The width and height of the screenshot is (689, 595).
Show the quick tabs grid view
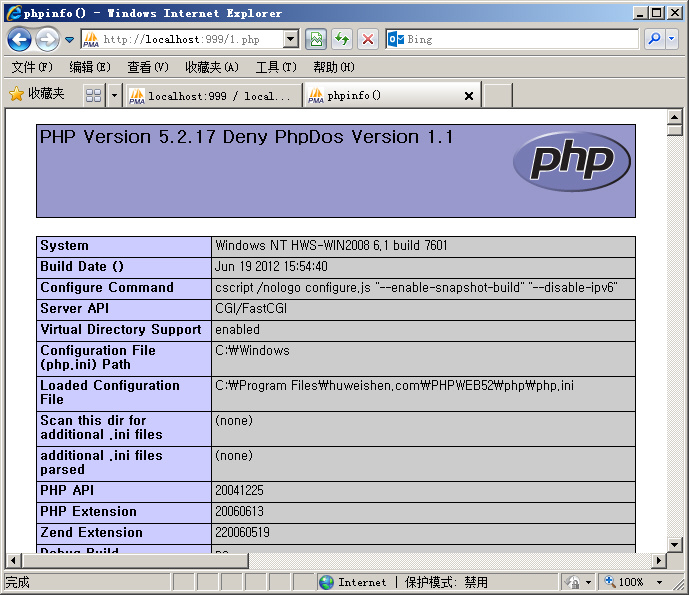(x=94, y=95)
